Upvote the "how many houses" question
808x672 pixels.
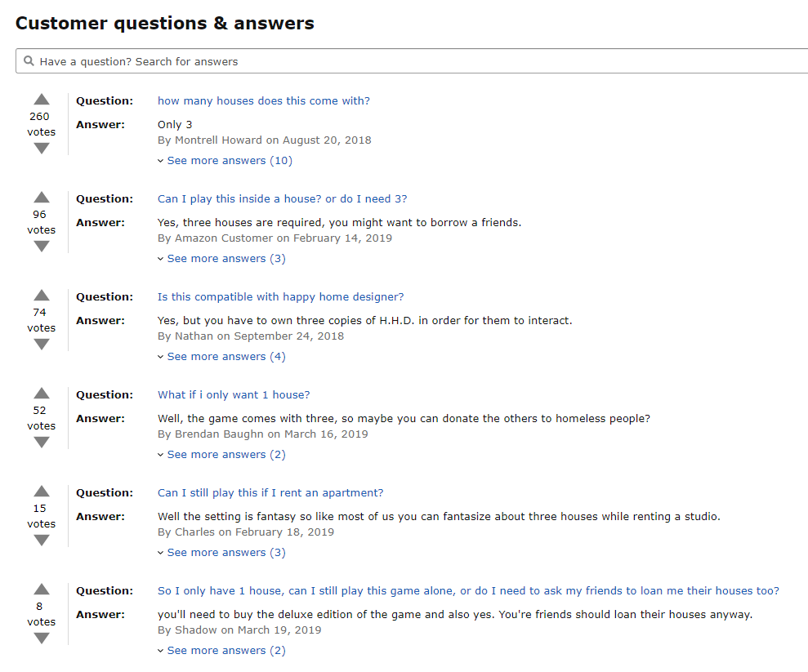pyautogui.click(x=41, y=100)
